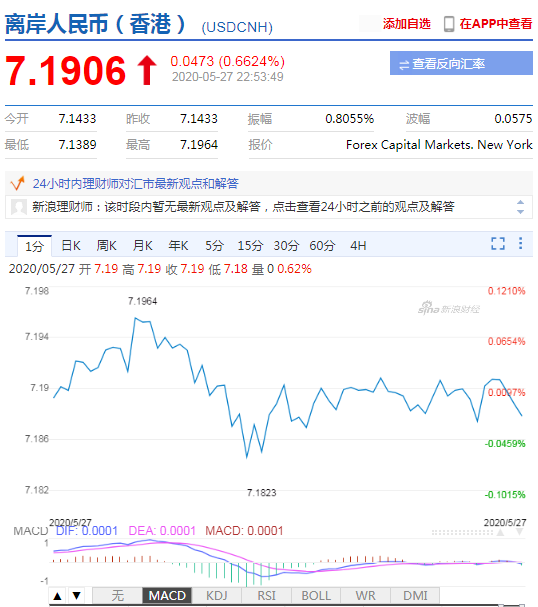Open the chart options three-dot menu
The image size is (538, 607).
point(521,243)
